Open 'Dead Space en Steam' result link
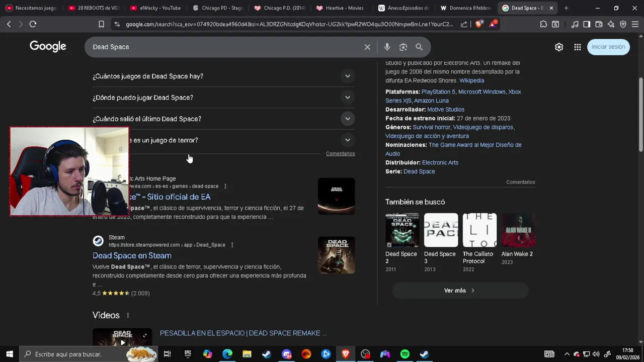Screen dimensions: 644x362 (x=132, y=255)
